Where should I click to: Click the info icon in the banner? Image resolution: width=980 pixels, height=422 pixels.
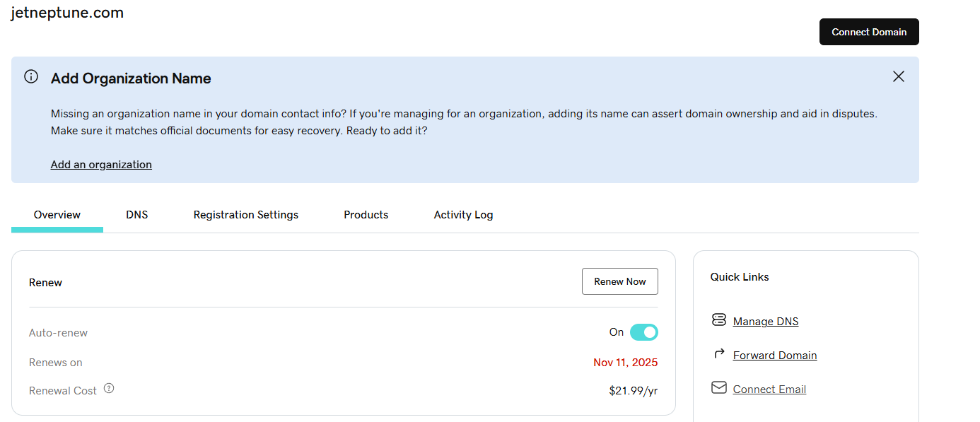pyautogui.click(x=31, y=77)
